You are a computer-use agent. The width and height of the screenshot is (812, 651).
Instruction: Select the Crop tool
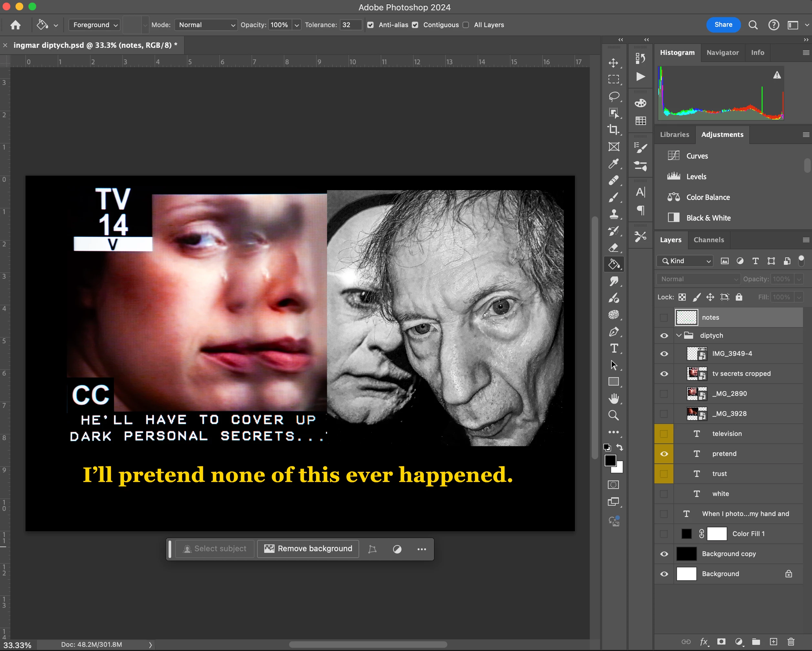(x=613, y=130)
